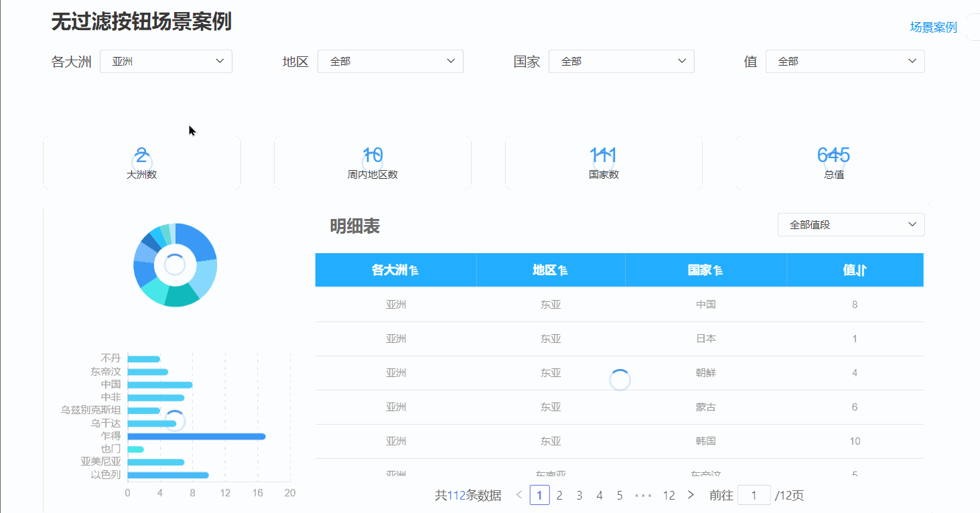Go to page 2 of table
The image size is (980, 513).
pyautogui.click(x=559, y=496)
